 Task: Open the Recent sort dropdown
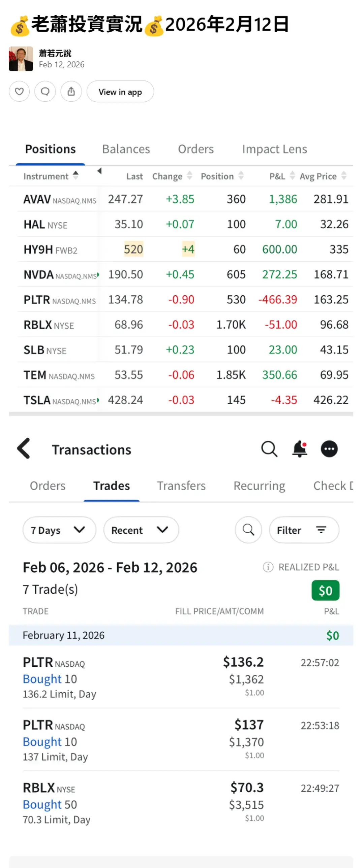pos(141,530)
